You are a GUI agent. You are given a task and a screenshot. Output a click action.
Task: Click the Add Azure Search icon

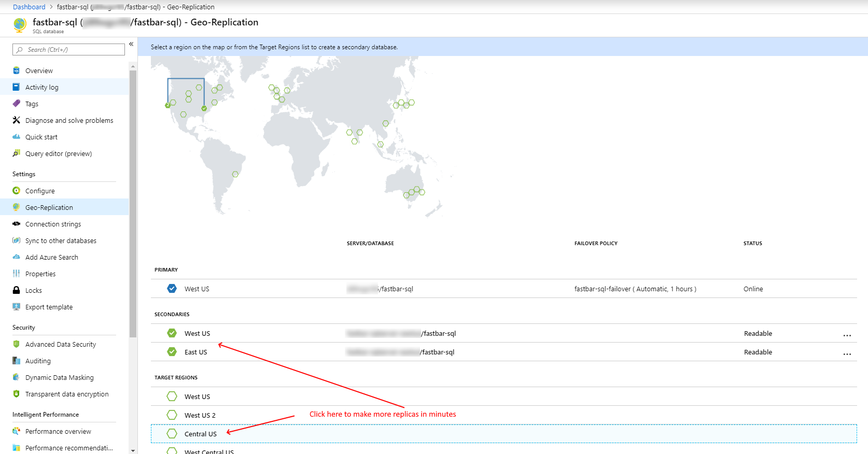click(x=17, y=257)
